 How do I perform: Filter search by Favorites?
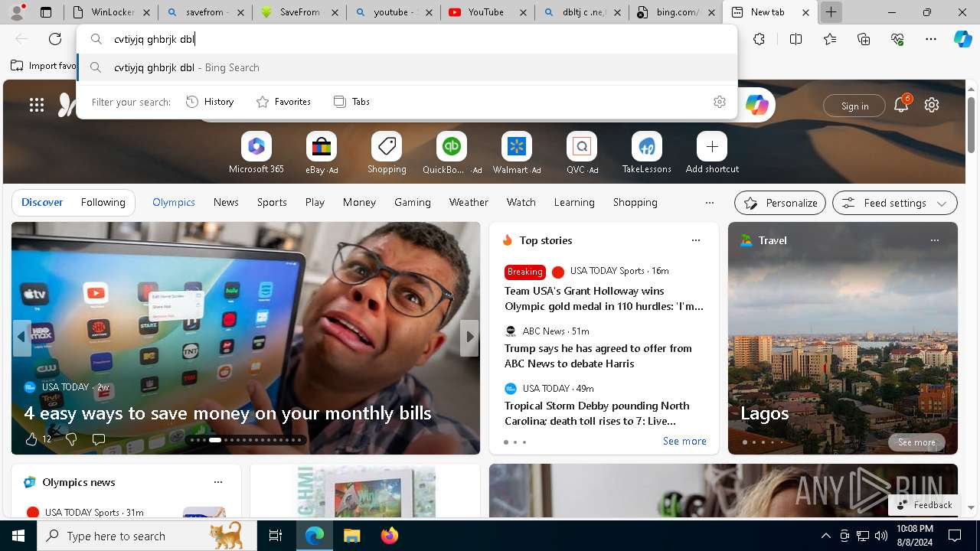tap(283, 102)
